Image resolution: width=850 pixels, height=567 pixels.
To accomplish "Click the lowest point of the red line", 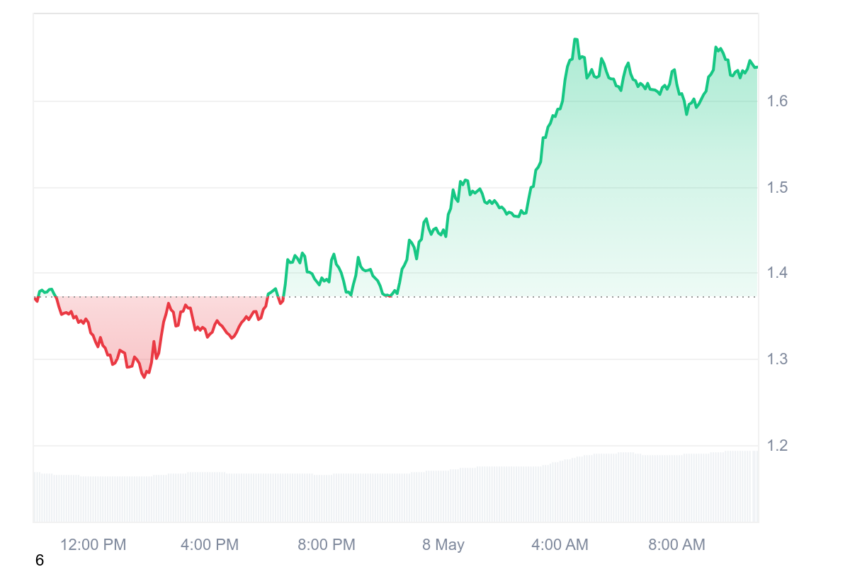I will pos(144,377).
